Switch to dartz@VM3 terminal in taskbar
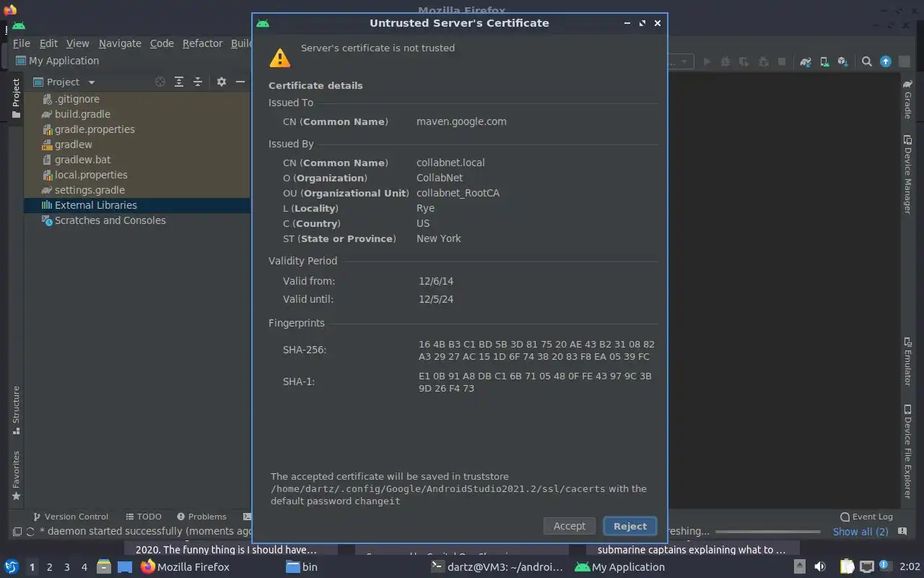This screenshot has height=578, width=924. click(x=496, y=567)
